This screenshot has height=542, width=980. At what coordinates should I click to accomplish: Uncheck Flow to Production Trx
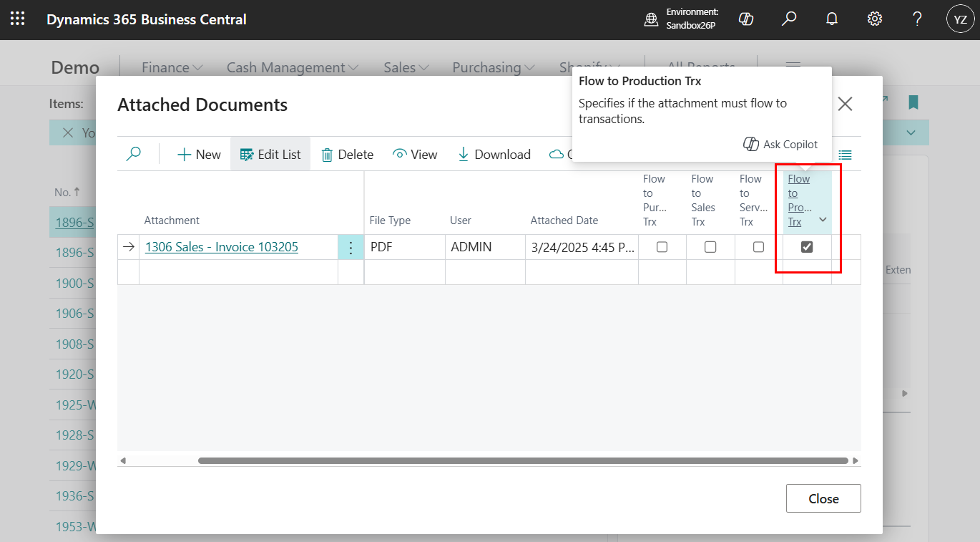coord(807,246)
